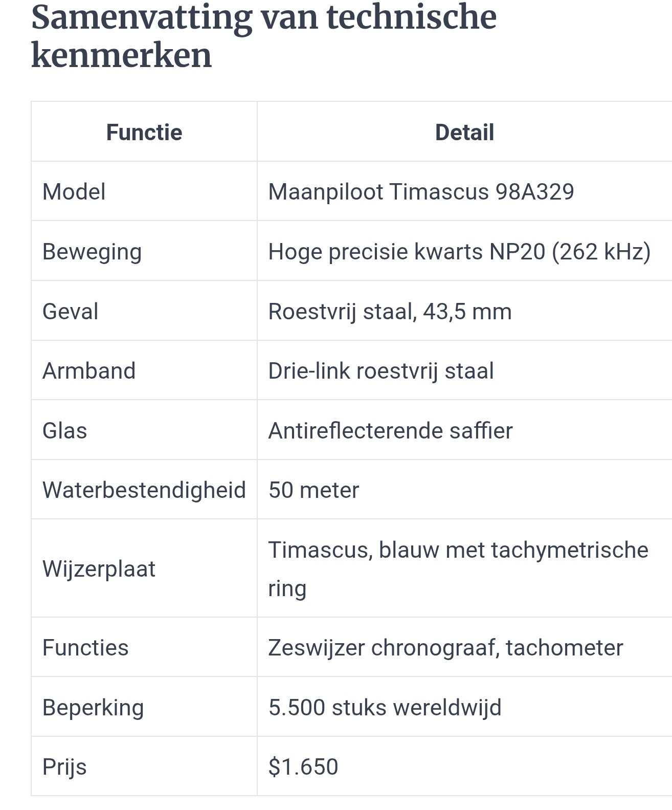Click Maanpiloot Timascus 98A329 cell

click(x=464, y=192)
